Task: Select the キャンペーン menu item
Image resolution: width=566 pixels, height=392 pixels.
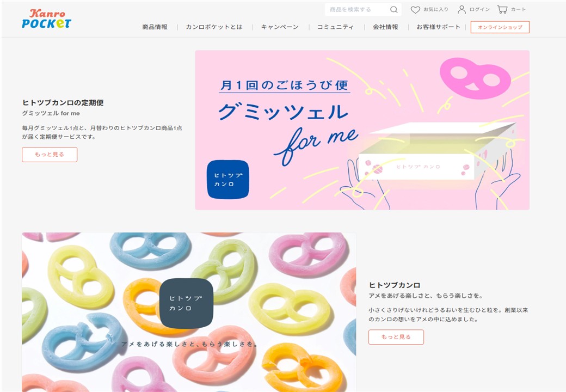Action: coord(280,27)
